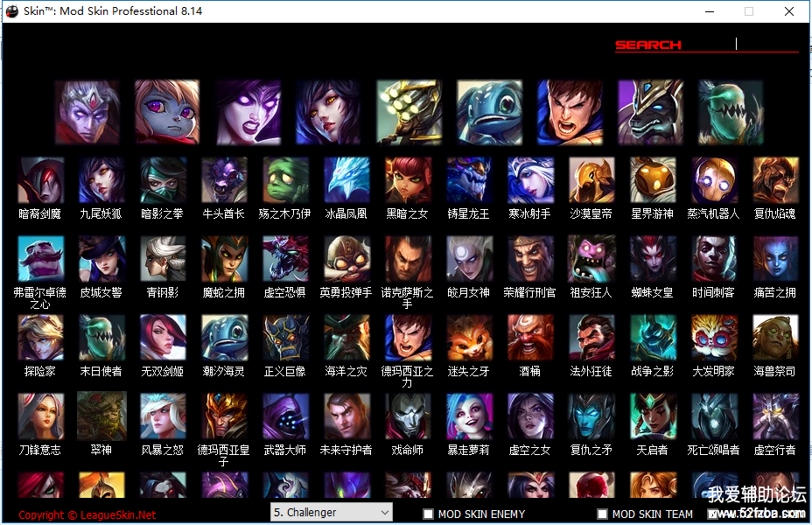This screenshot has width=812, height=525.
Task: Pick the 战争之影 champion icon
Action: [x=653, y=338]
